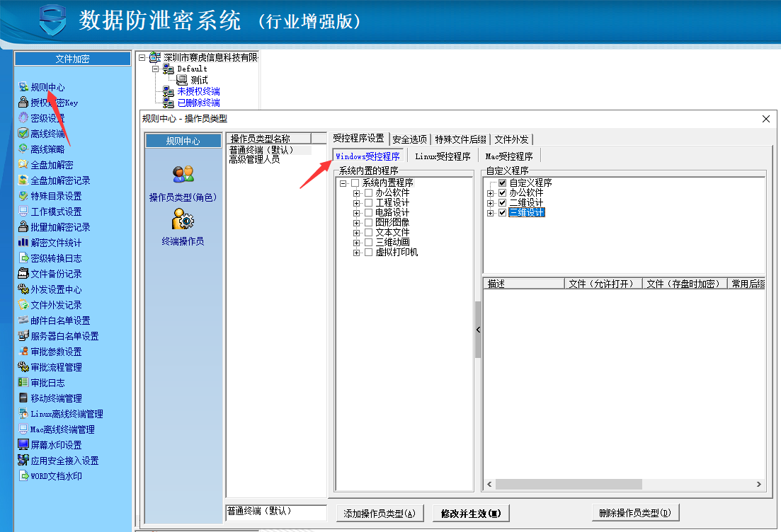This screenshot has height=532, width=781.
Task: Click the splitter collapse arrow between panels
Action: coord(478,330)
